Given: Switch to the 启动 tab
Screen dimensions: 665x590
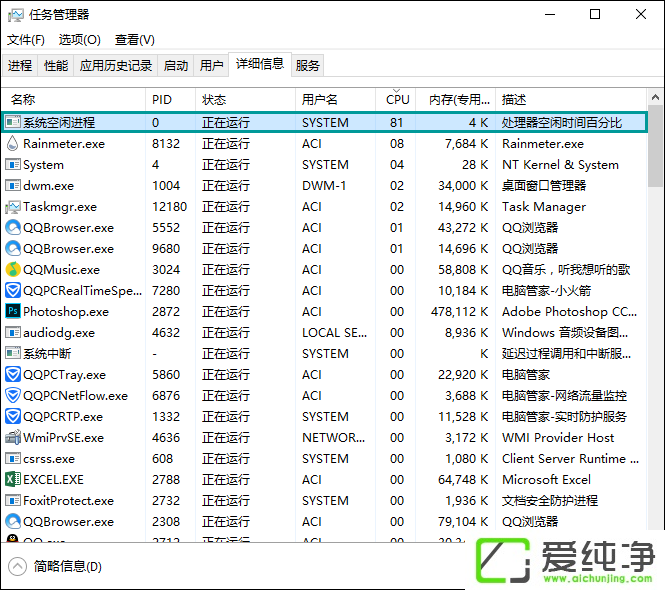Looking at the screenshot, I should [x=176, y=65].
